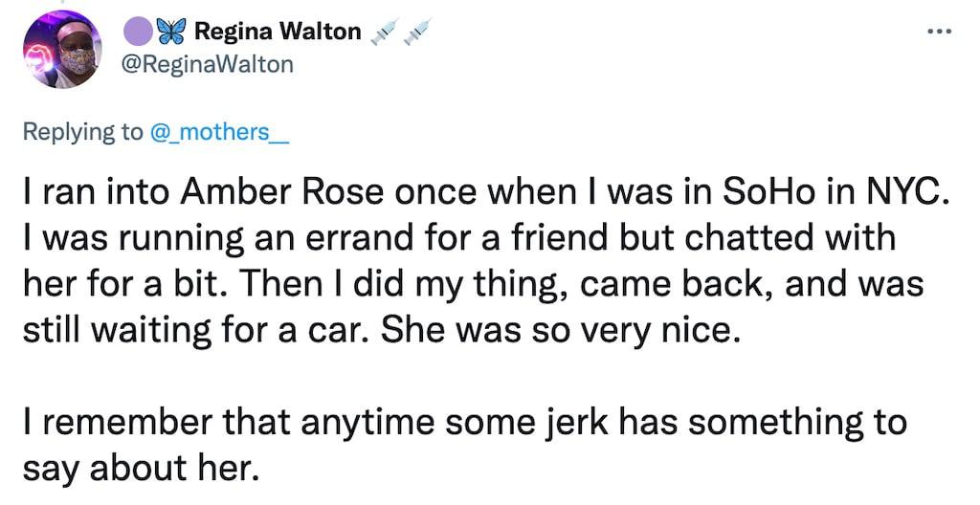Open Regina Walton's profile avatar photo
The image size is (980, 505).
[x=62, y=53]
